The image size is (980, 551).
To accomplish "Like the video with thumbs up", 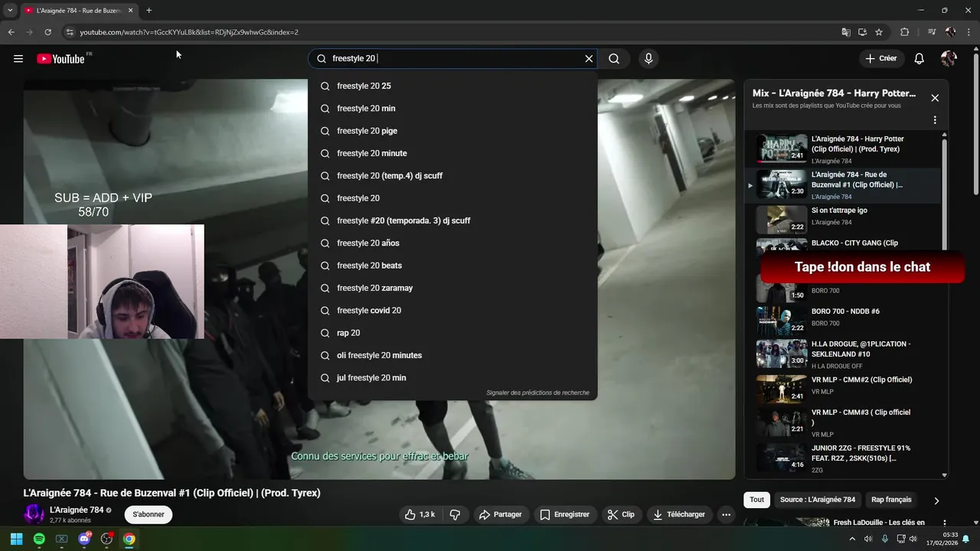I will (420, 515).
